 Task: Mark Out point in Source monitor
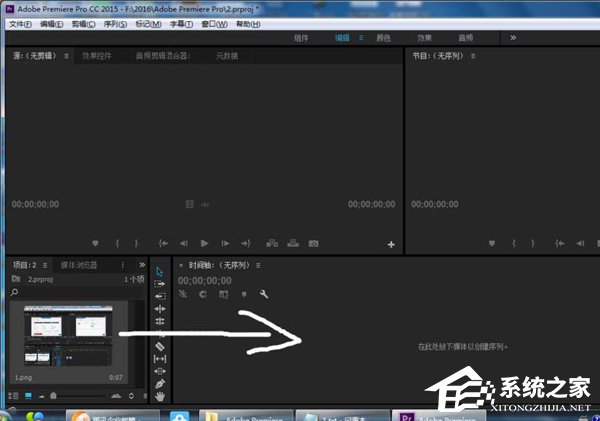tap(136, 243)
